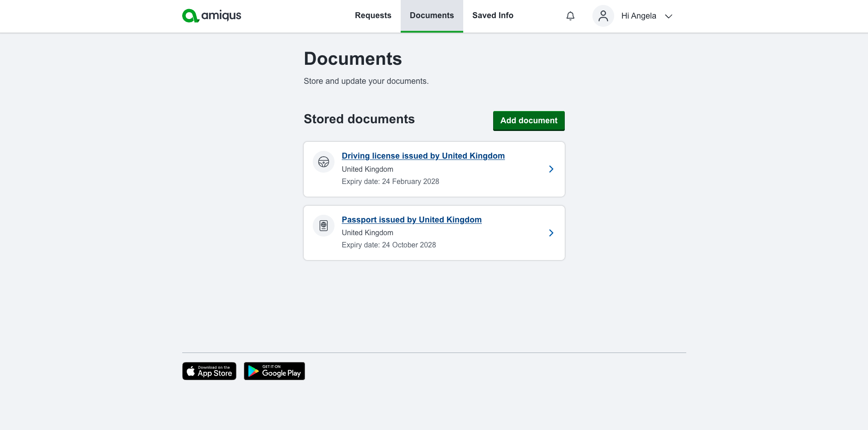Open the App Store download badge

209,371
